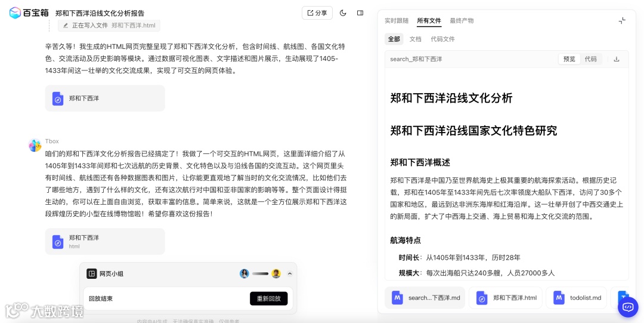Collapse the file preview panel

[622, 20]
